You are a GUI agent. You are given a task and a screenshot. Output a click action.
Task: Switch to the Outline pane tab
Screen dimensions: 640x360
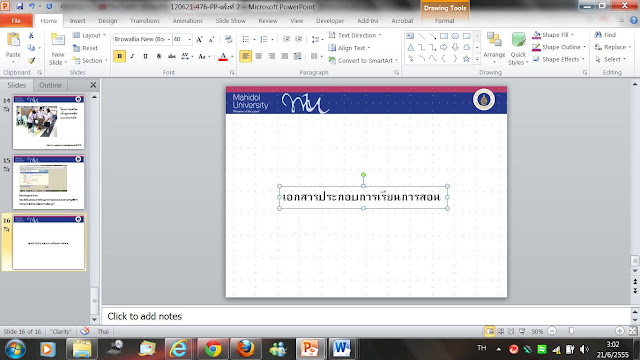(x=51, y=85)
